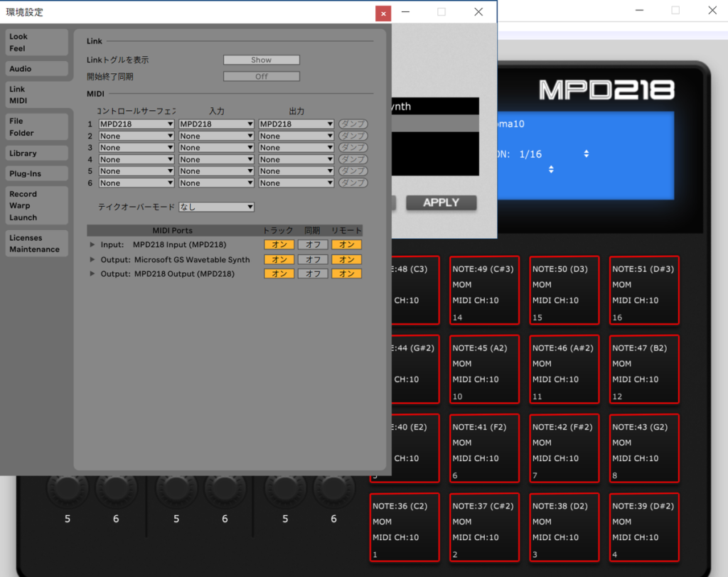Select pad 4 NOTE:39 (D#2)

point(644,527)
